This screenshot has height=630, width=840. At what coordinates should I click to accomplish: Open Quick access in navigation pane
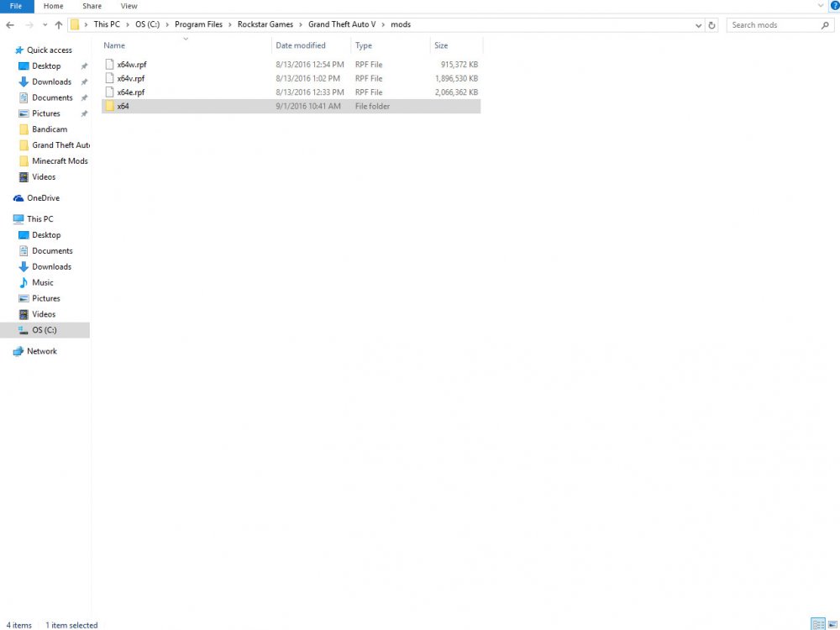50,50
